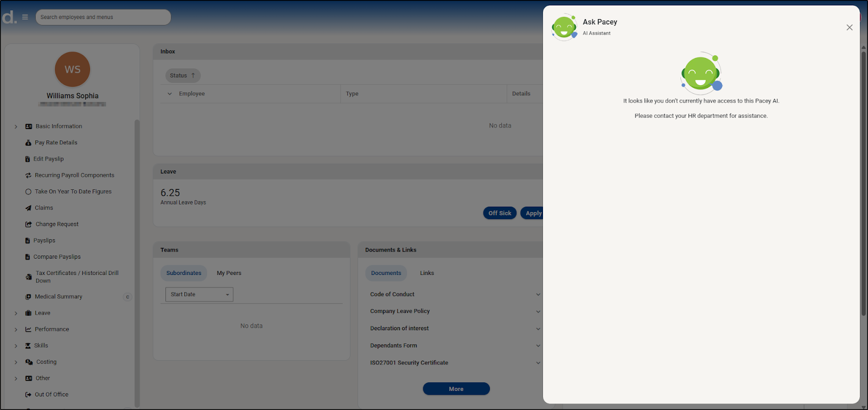Click the sidebar vertical scrollbar
The width and height of the screenshot is (868, 410).
pos(137,260)
